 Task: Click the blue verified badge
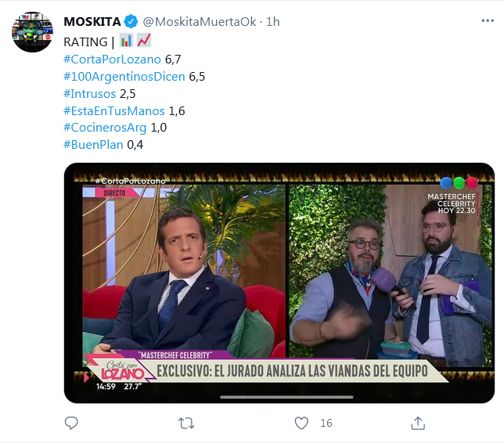[131, 22]
